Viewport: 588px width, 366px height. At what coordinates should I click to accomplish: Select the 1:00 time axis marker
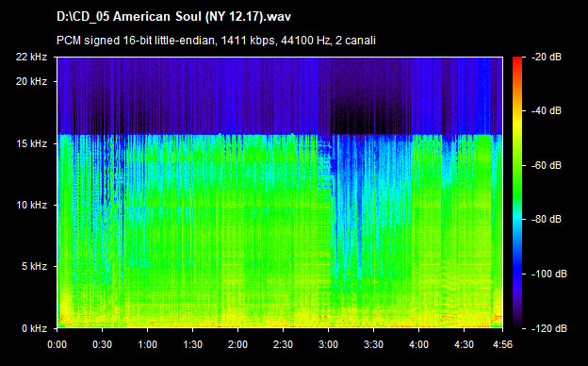147,344
